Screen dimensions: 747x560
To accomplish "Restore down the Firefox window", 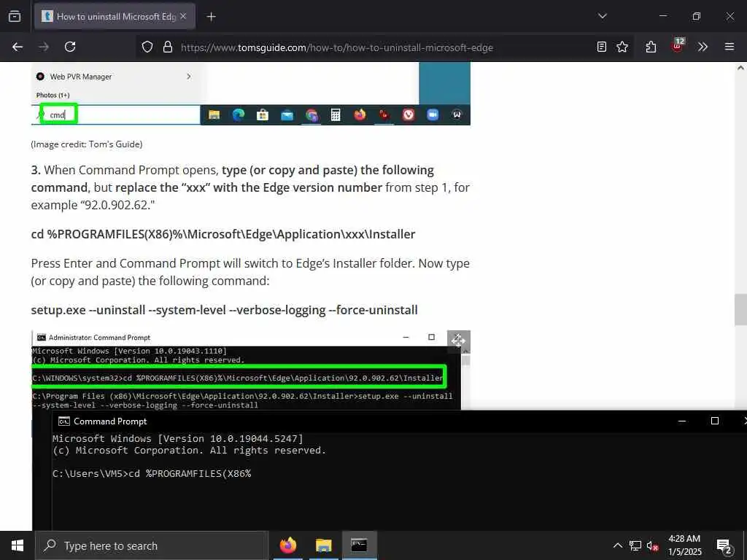I will [697, 16].
